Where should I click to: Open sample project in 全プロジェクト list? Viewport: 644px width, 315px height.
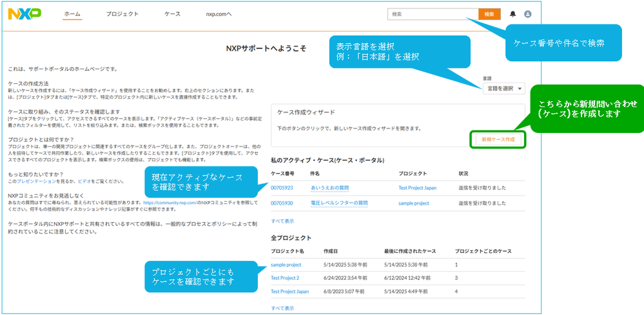point(286,265)
